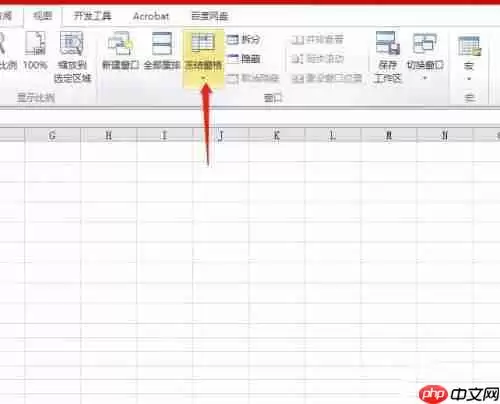Open the Baidu Netdisk (百度网盘) tab
500x404 pixels.
[210, 16]
